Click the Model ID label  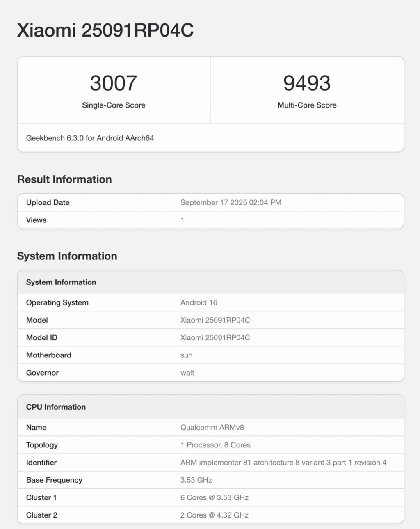pos(42,338)
